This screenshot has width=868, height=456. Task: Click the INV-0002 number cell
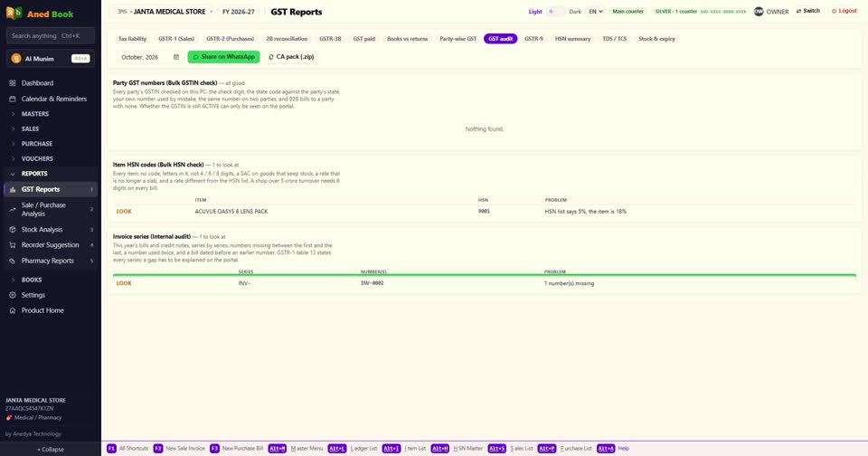coord(372,283)
